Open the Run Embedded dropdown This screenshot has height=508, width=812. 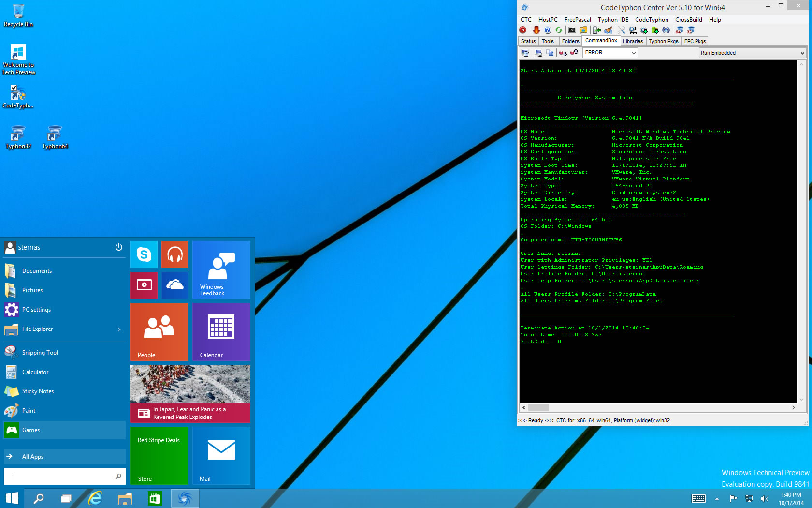(752, 53)
